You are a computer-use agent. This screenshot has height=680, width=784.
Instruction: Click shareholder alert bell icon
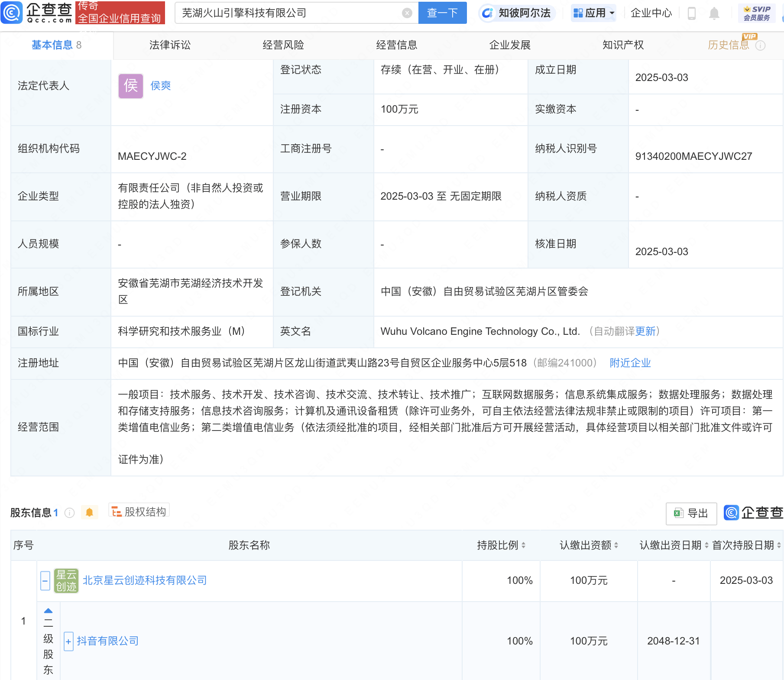click(89, 512)
